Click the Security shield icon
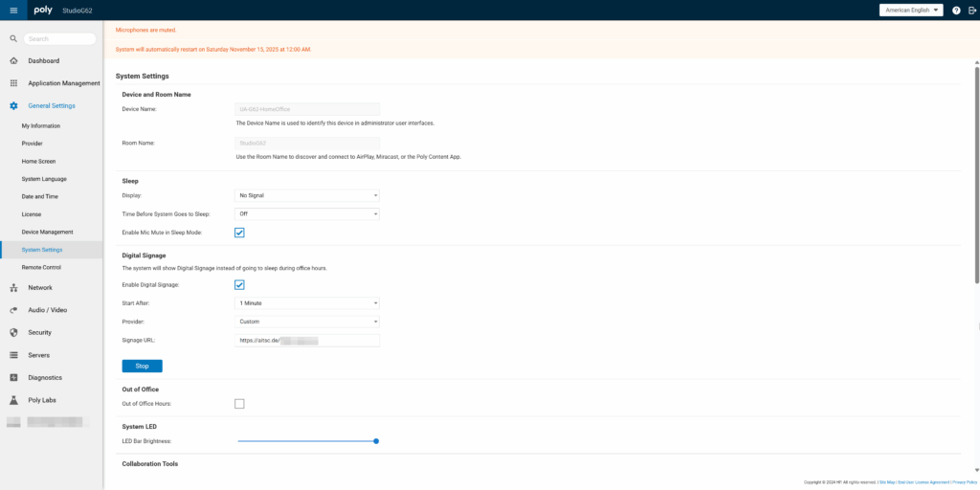The width and height of the screenshot is (980, 490). (x=13, y=332)
